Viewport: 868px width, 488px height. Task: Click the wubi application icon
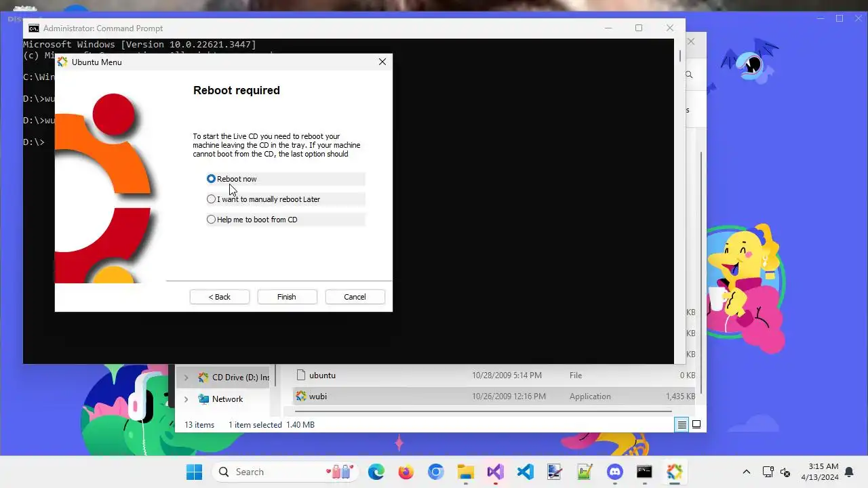coord(301,396)
